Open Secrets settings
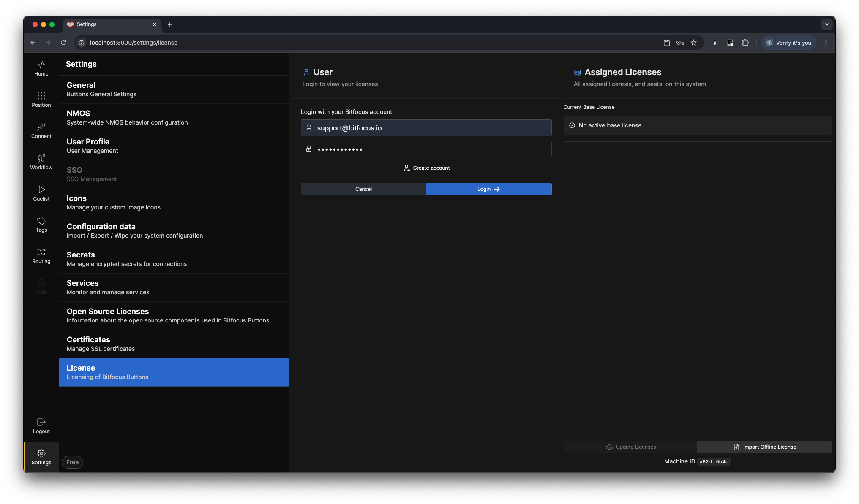This screenshot has height=504, width=859. click(x=174, y=259)
